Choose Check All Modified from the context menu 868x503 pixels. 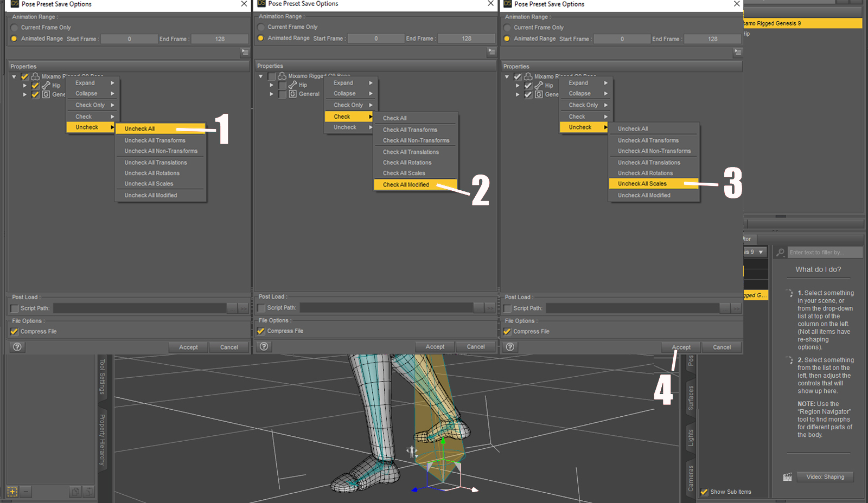pos(406,185)
